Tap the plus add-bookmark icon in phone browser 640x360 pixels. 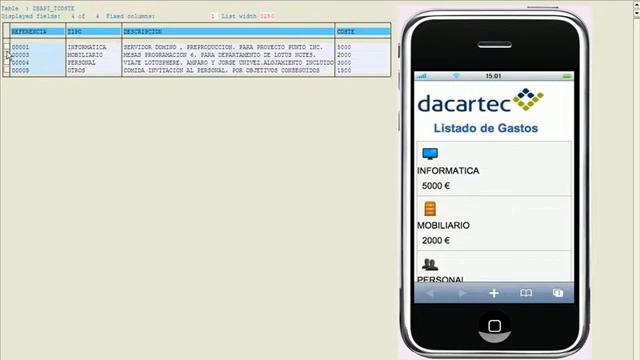pos(494,293)
